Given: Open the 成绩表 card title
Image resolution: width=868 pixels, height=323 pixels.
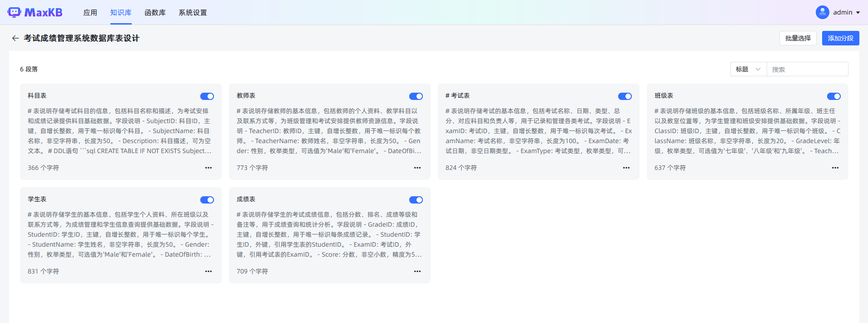Looking at the screenshot, I should tap(246, 199).
